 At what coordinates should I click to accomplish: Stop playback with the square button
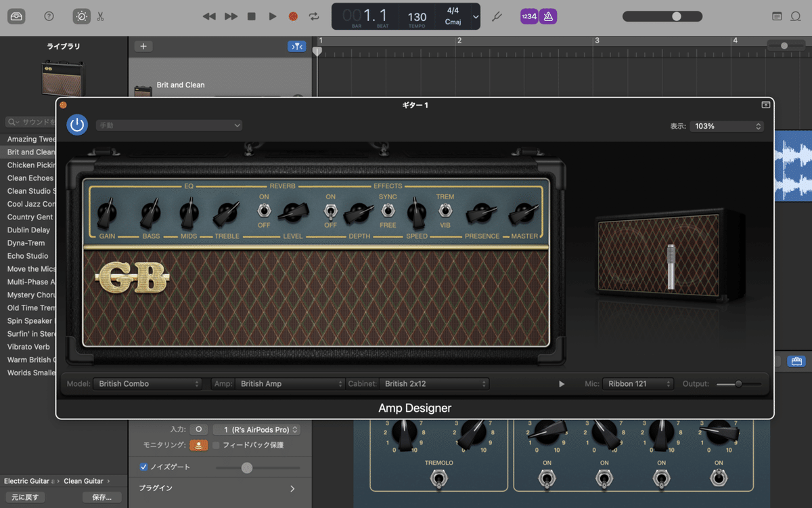[252, 16]
